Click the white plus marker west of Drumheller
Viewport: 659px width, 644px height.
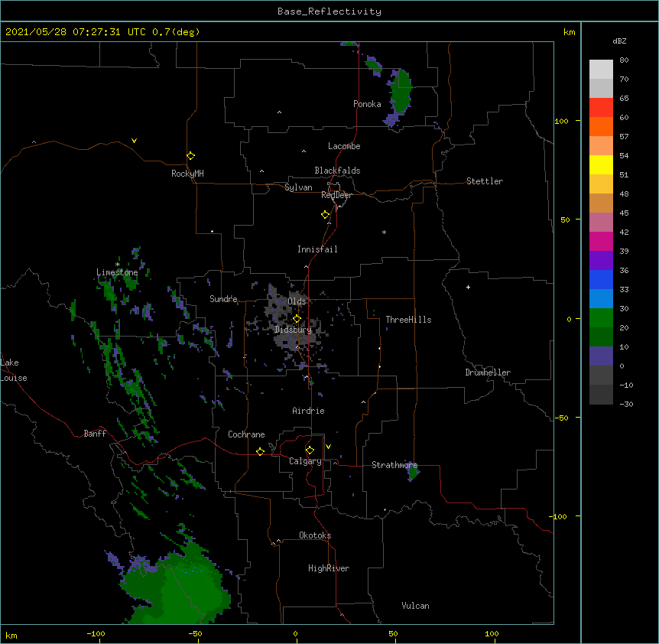pos(468,287)
